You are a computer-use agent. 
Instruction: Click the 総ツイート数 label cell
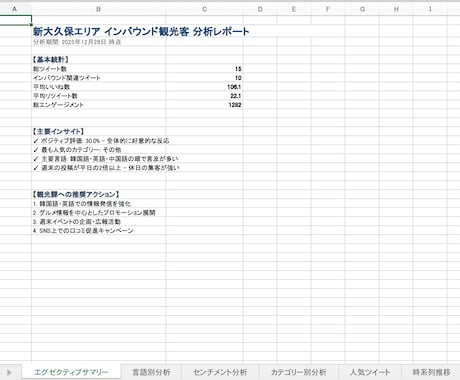pos(50,69)
